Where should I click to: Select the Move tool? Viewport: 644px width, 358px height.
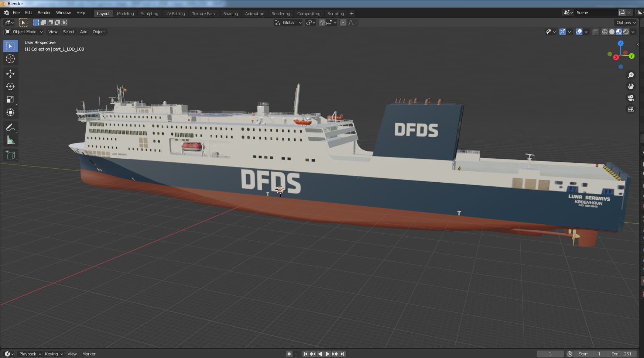click(x=10, y=74)
